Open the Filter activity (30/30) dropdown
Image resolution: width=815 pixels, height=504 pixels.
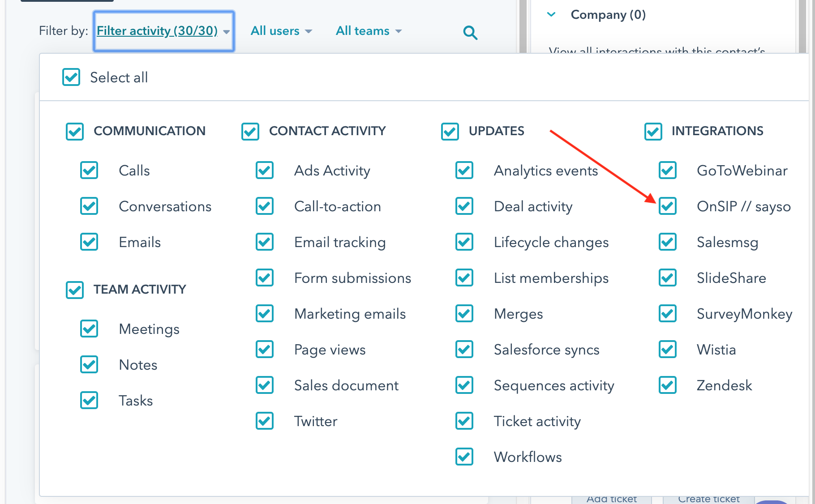pyautogui.click(x=163, y=31)
